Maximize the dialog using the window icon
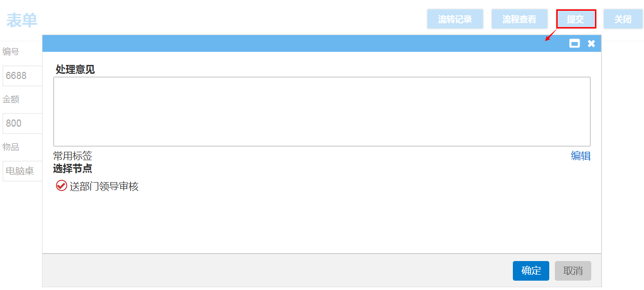Screen dimensions: 644x290 coord(574,43)
